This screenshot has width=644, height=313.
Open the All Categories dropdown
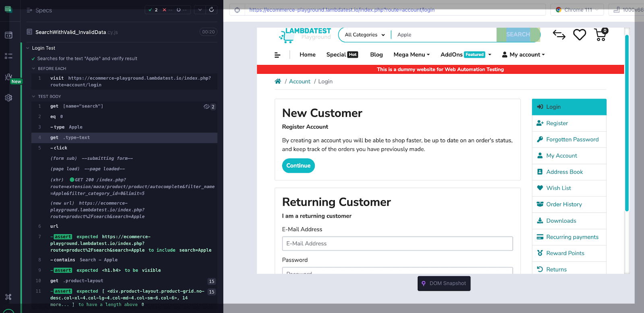pos(364,35)
